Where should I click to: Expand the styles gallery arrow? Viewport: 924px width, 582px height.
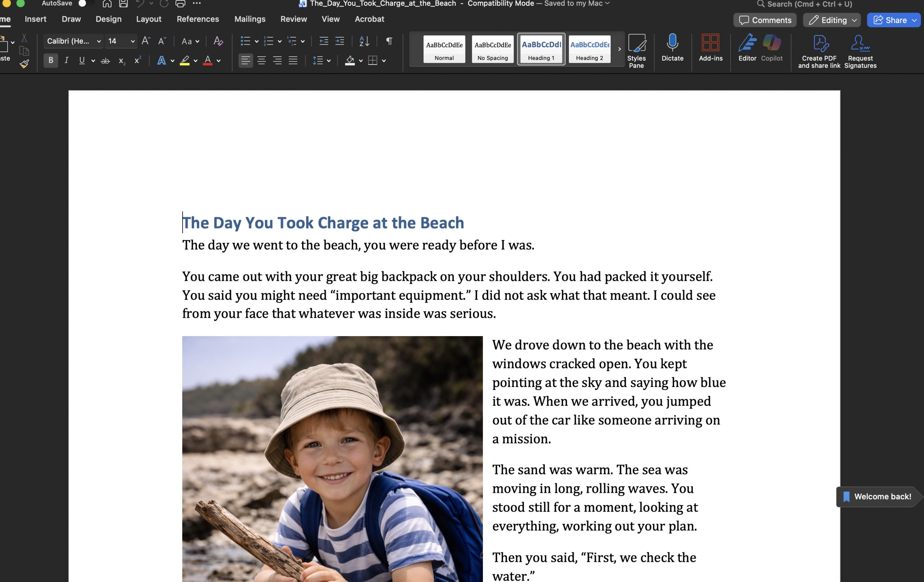click(x=619, y=49)
